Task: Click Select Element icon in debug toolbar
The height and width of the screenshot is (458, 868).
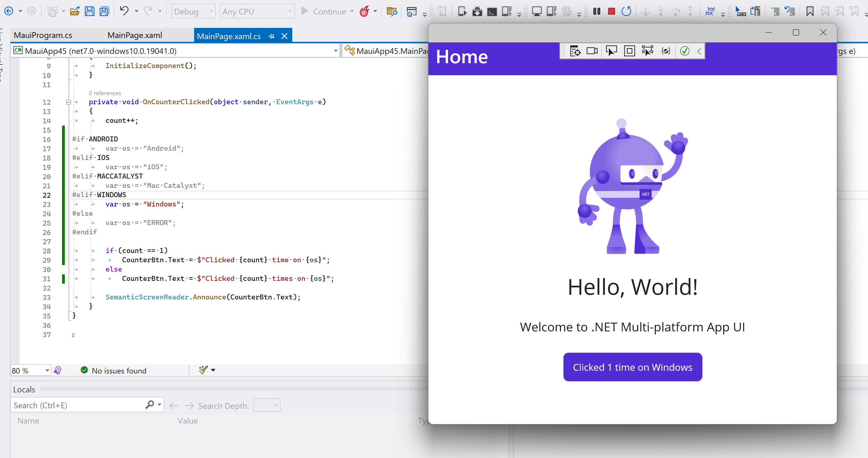Action: click(x=611, y=51)
